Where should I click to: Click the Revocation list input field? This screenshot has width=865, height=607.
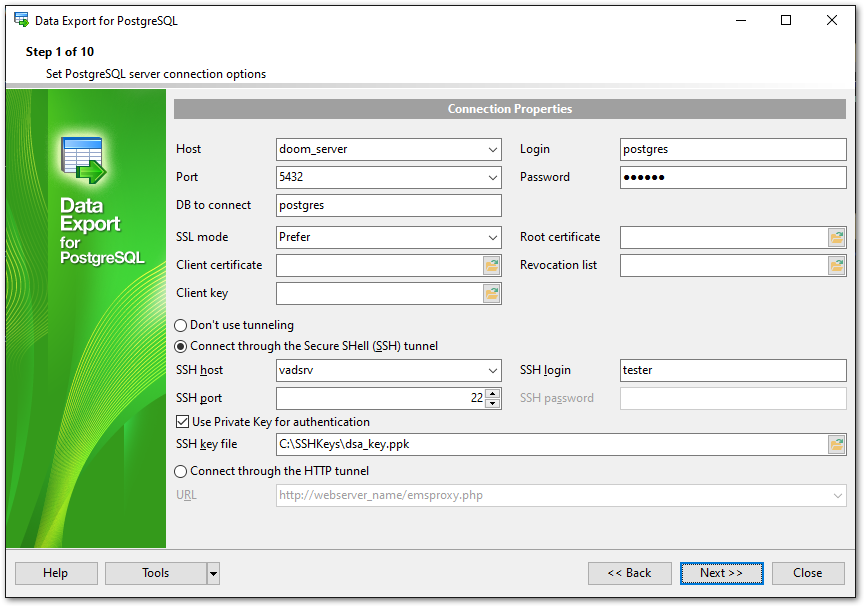click(x=724, y=265)
